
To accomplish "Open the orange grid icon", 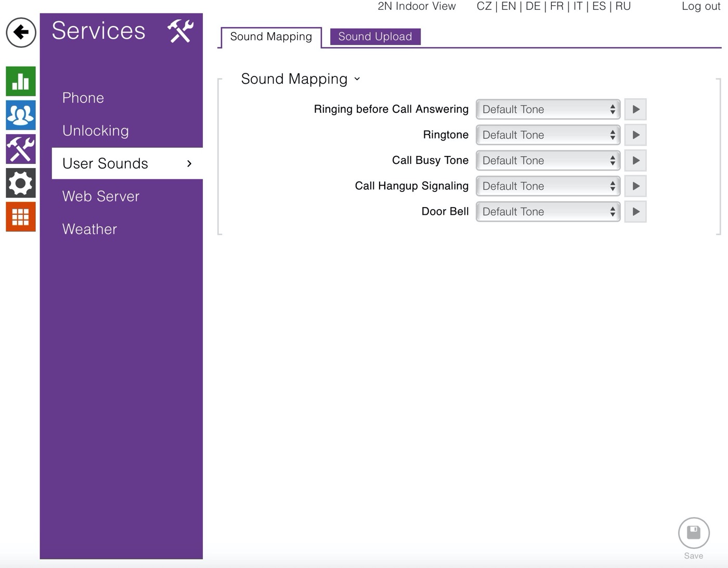I will click(21, 216).
